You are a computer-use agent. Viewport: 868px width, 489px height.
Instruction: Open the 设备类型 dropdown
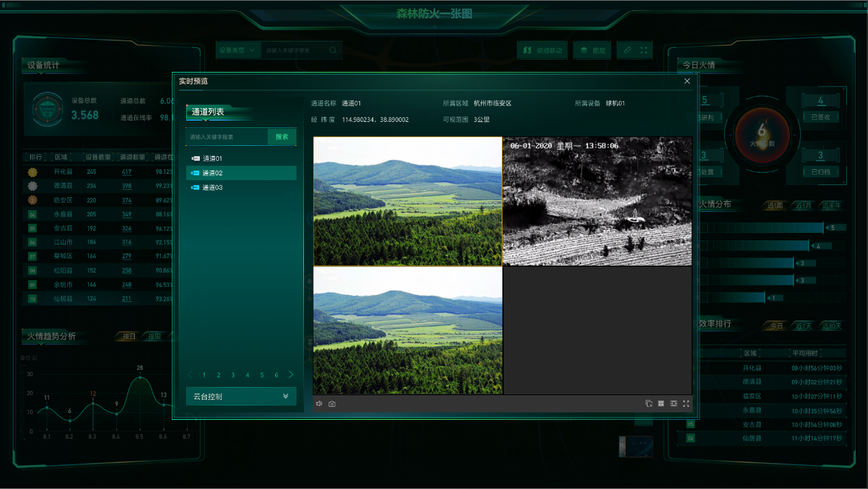pos(238,51)
